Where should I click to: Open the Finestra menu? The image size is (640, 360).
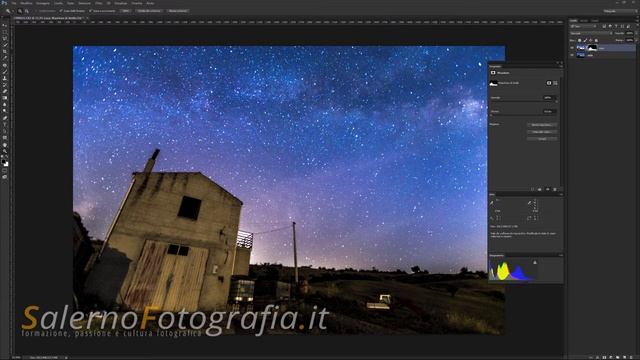pos(137,3)
